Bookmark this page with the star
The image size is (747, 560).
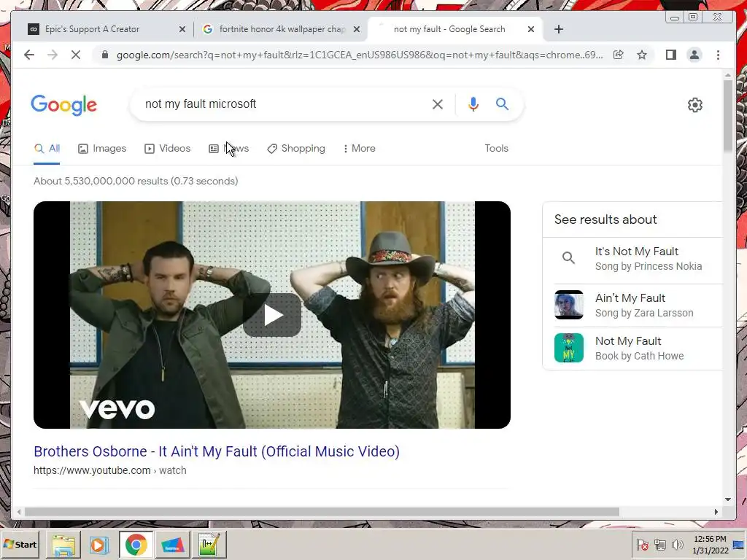(642, 55)
